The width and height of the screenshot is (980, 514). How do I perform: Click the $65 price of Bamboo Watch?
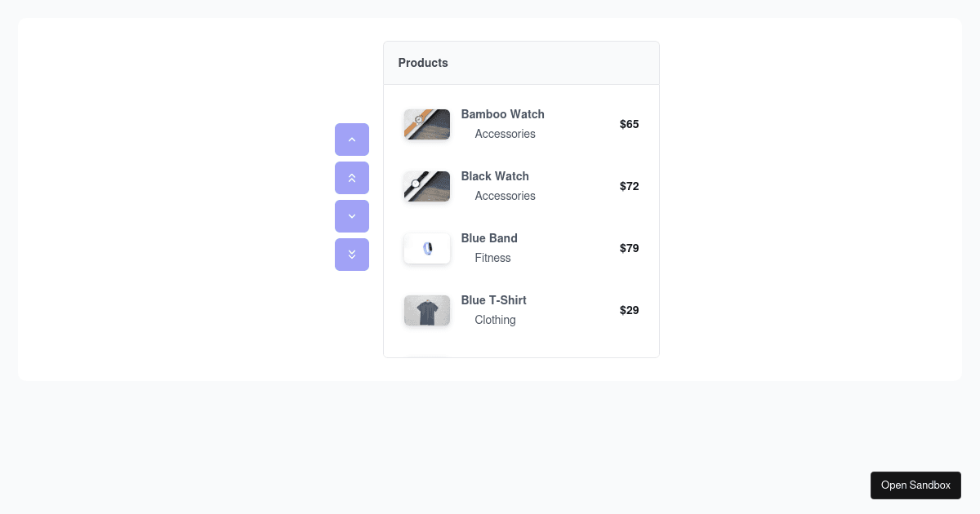[x=629, y=124]
